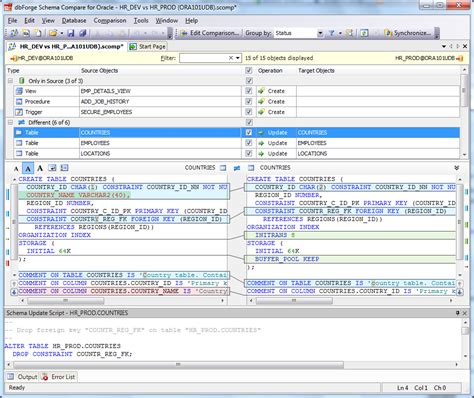Click the Save All icon
The height and width of the screenshot is (398, 474).
click(83, 33)
